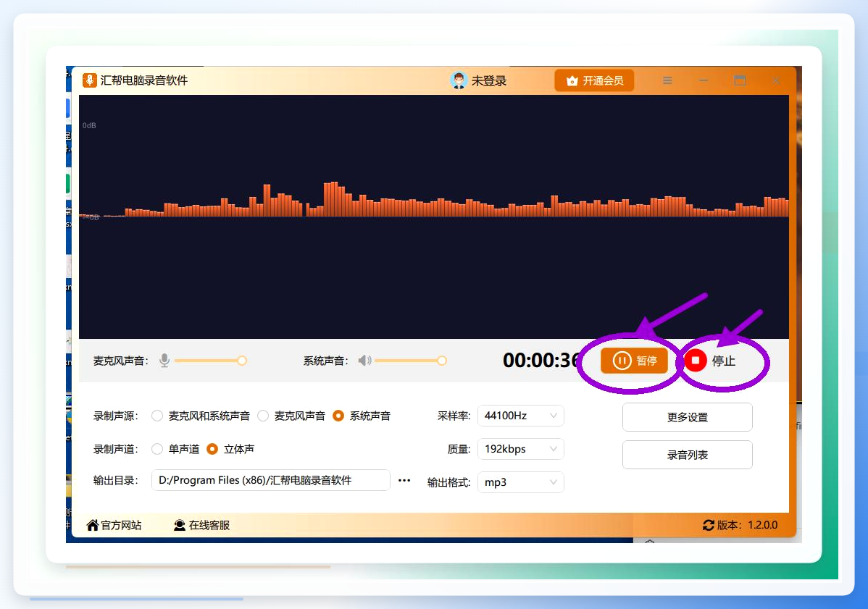The height and width of the screenshot is (609, 868).
Task: Click 开通会员 membership button
Action: coord(595,81)
